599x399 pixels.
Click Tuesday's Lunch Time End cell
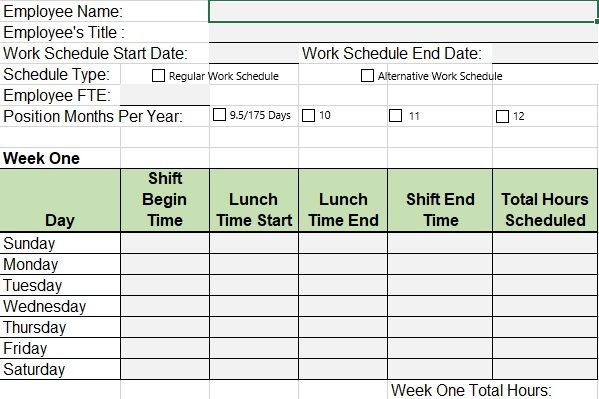tap(343, 285)
